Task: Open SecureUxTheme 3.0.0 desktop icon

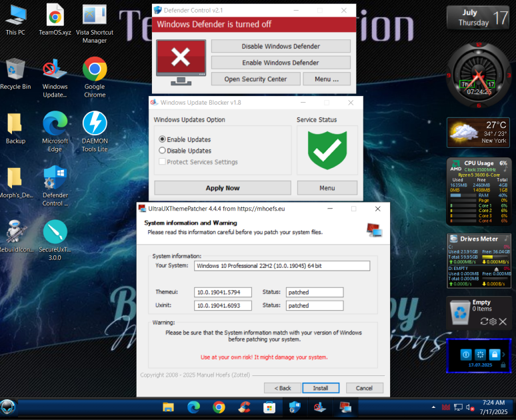Action: pyautogui.click(x=55, y=240)
